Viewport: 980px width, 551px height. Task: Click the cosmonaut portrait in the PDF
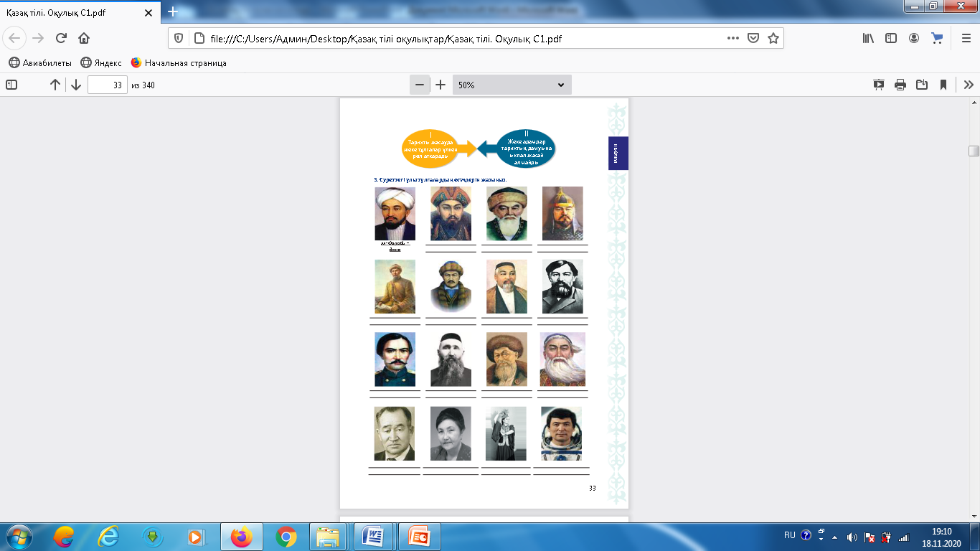coord(562,433)
